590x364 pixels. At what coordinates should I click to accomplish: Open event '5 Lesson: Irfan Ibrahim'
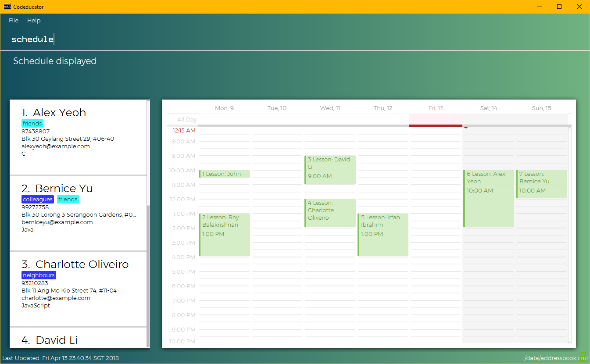point(383,235)
